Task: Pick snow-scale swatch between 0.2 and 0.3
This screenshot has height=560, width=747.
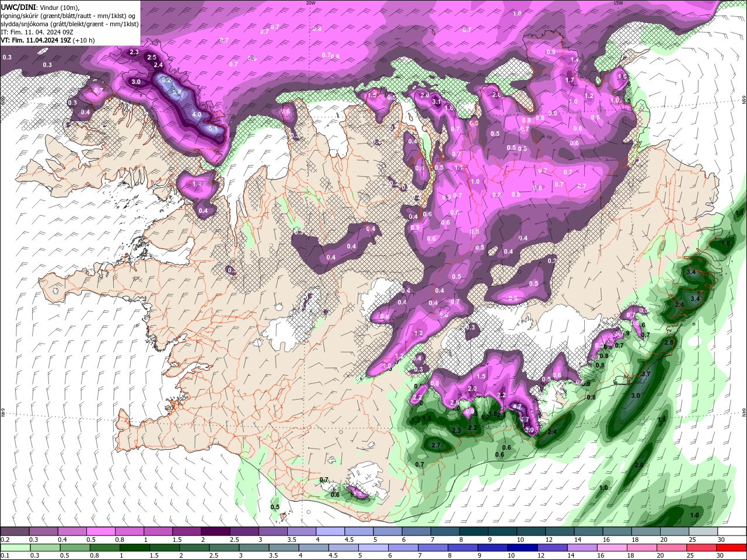Action: 15,531
